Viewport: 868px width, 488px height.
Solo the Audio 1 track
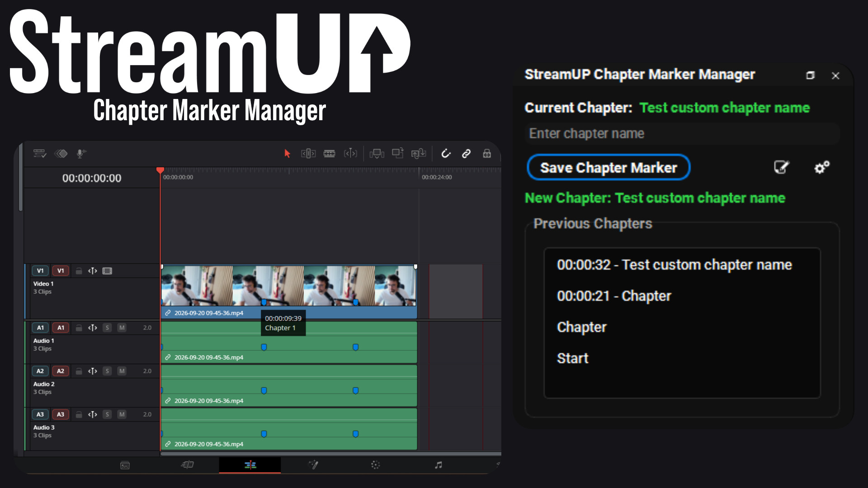point(107,328)
